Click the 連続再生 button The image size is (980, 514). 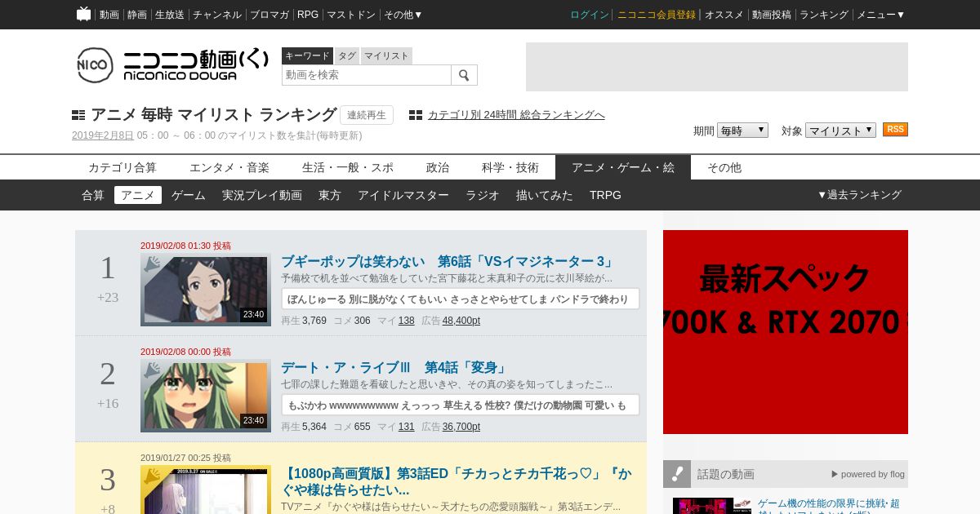click(x=367, y=115)
